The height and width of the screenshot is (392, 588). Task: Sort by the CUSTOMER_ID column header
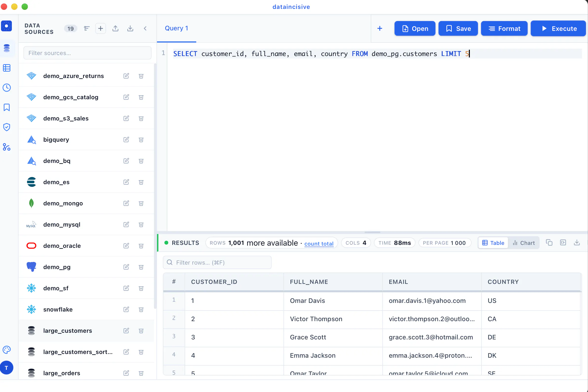(x=234, y=282)
